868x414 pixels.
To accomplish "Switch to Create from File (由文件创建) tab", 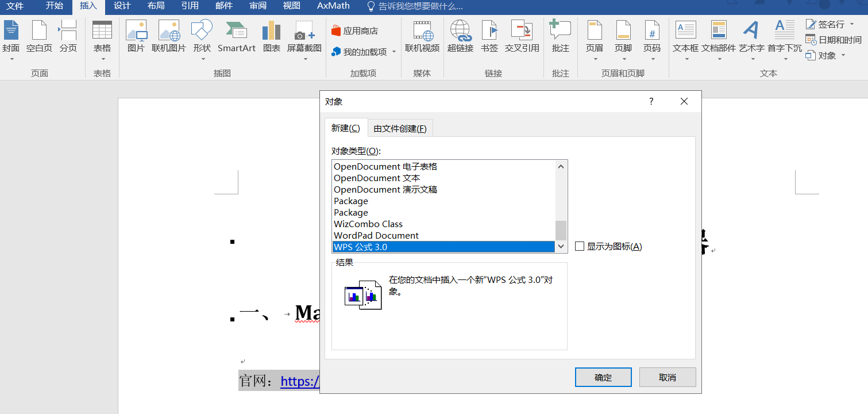I will 400,129.
